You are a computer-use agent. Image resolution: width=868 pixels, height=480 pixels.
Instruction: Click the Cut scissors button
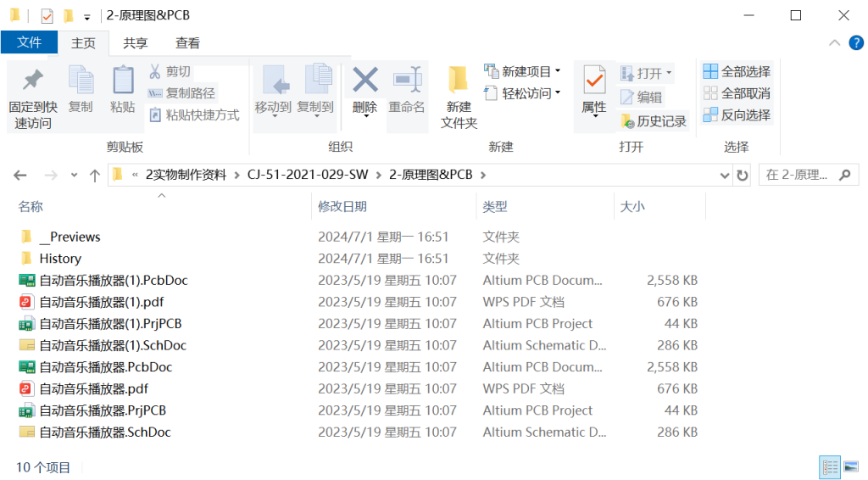(x=170, y=71)
